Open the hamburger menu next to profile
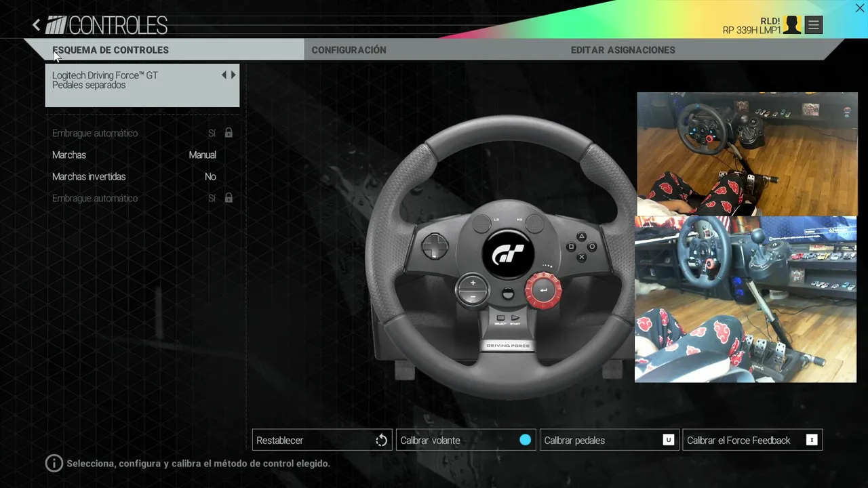Viewport: 868px width, 488px height. click(x=814, y=26)
